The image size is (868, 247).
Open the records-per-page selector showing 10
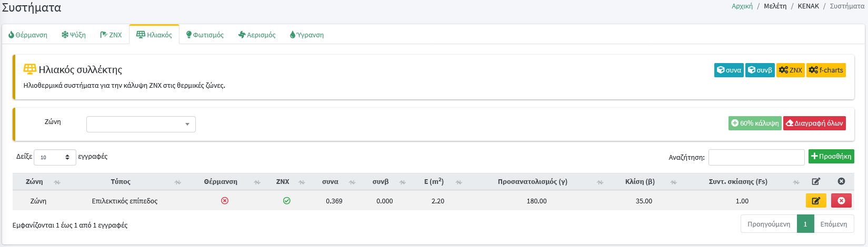point(55,157)
